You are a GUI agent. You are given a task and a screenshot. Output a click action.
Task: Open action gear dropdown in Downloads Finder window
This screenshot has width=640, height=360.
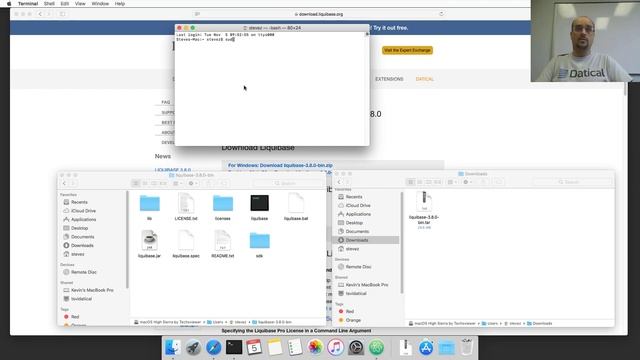coord(467,182)
